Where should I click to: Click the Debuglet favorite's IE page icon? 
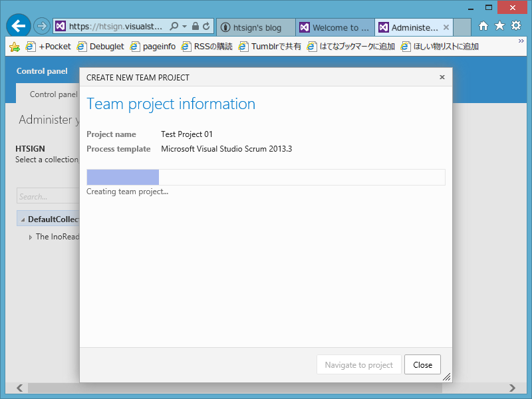coord(81,47)
